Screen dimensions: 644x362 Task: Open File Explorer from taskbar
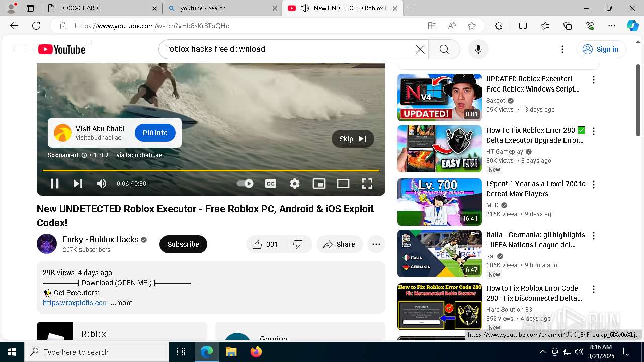(231, 352)
